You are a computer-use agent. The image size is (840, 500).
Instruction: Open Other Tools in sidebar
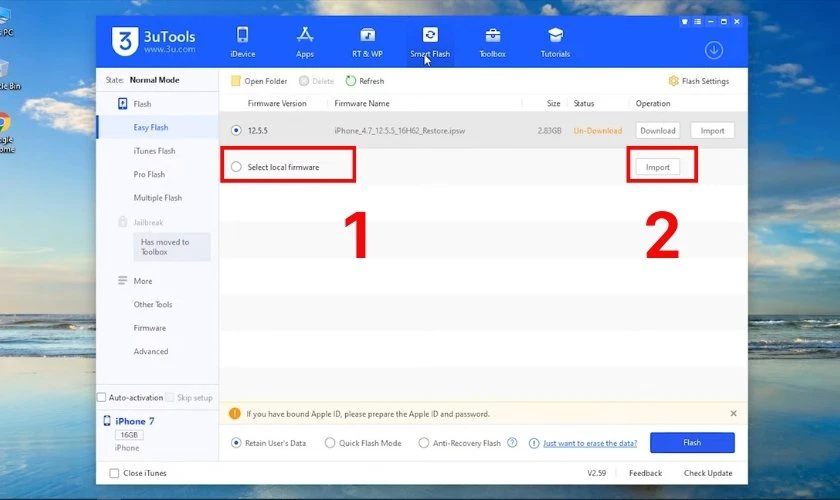click(153, 304)
